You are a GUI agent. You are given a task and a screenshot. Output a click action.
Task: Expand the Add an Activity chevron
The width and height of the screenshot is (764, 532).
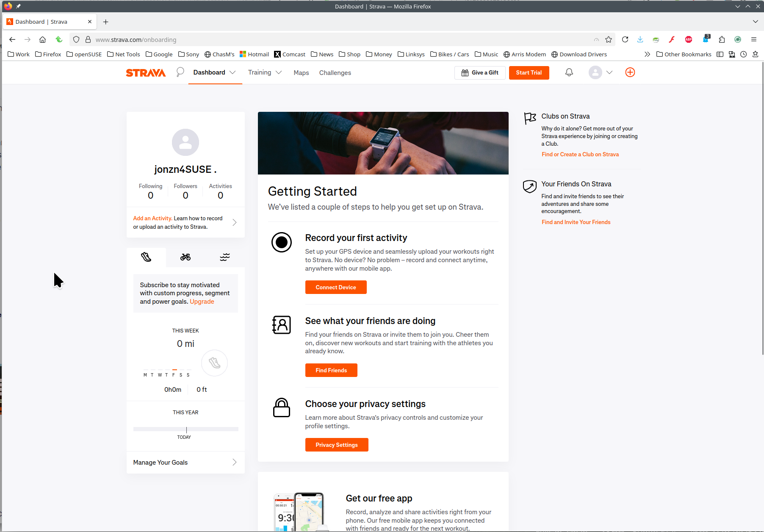(x=235, y=222)
